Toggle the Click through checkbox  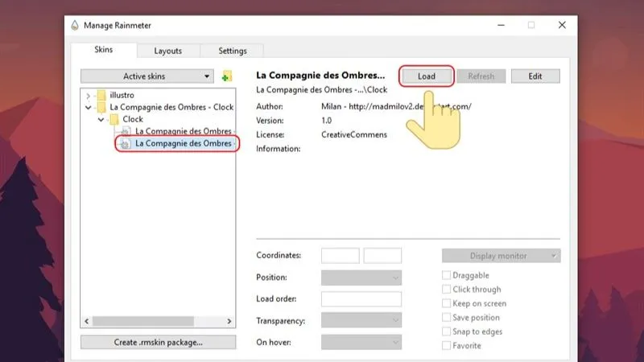(x=446, y=290)
